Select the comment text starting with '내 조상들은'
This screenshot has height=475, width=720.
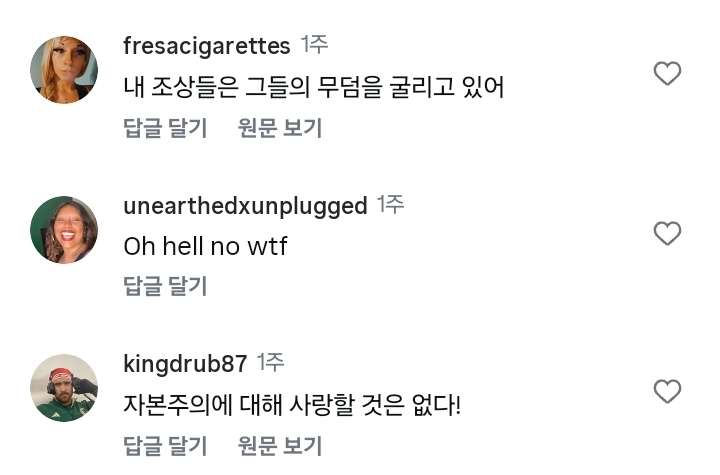point(313,87)
